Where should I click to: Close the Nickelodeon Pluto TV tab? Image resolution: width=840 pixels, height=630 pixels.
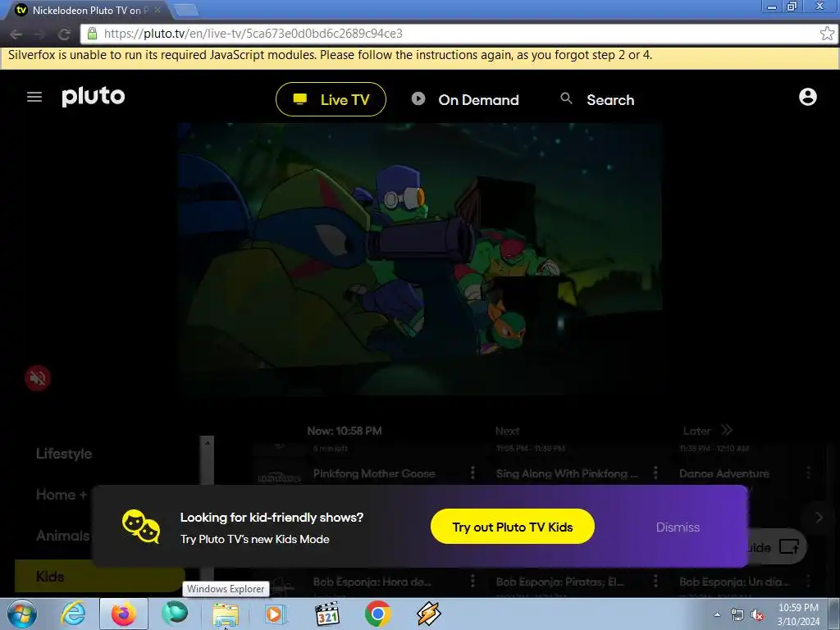point(157,10)
